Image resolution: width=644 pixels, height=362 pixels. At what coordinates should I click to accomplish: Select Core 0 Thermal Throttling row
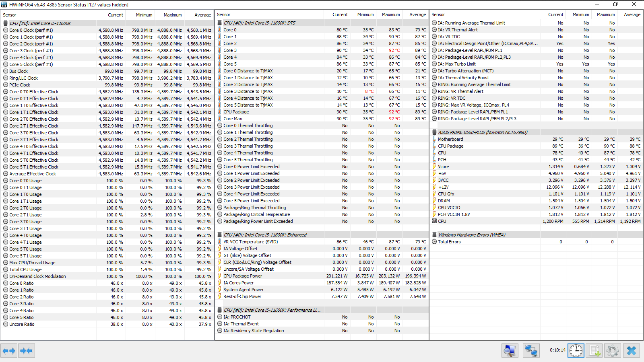(x=322, y=125)
